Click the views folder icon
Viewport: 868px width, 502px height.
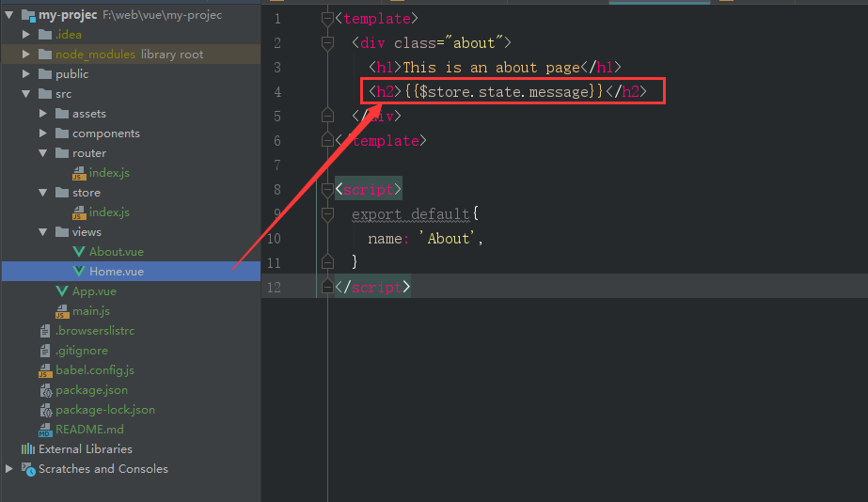[63, 232]
